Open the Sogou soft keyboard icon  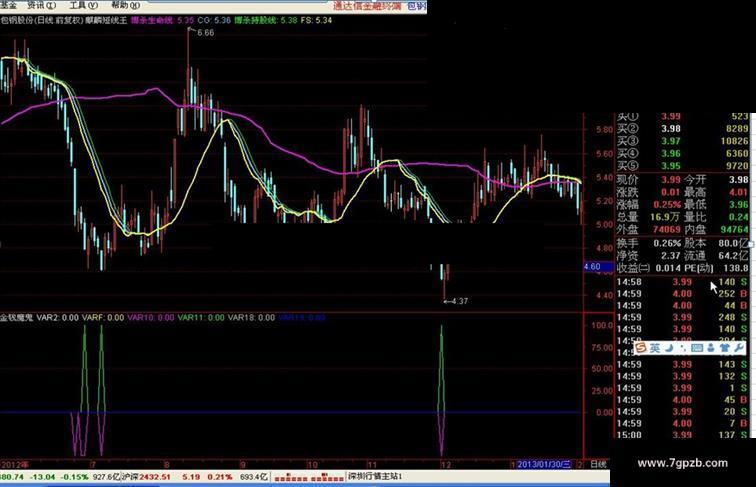(x=697, y=348)
